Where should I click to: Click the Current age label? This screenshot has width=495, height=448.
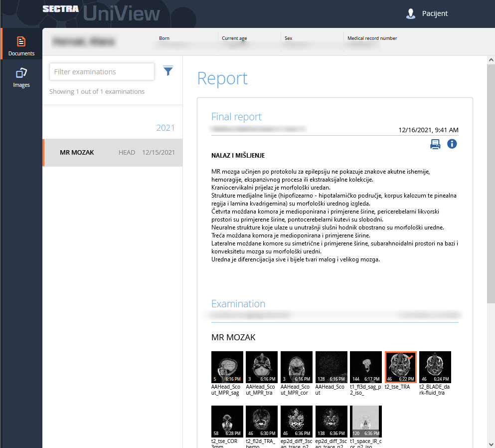point(234,38)
